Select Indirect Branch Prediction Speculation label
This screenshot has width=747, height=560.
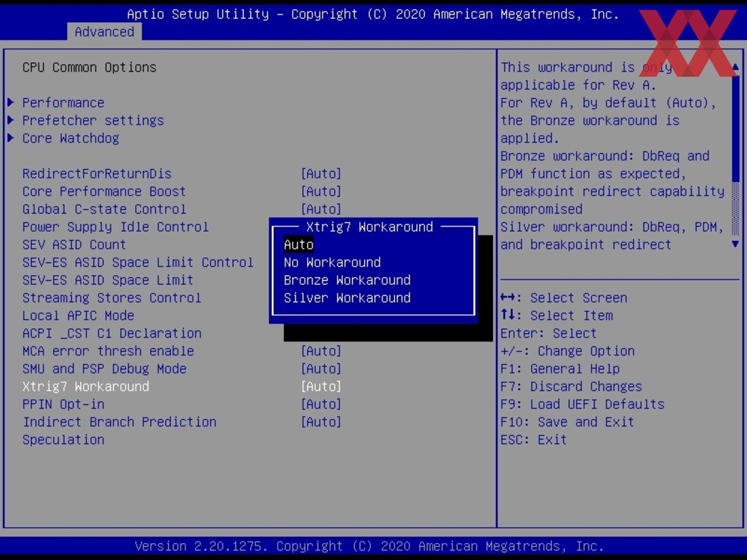pyautogui.click(x=119, y=430)
